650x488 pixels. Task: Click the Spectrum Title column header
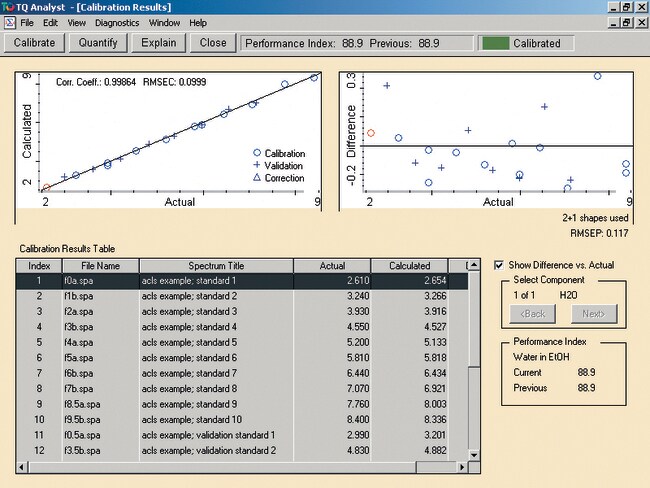215,266
